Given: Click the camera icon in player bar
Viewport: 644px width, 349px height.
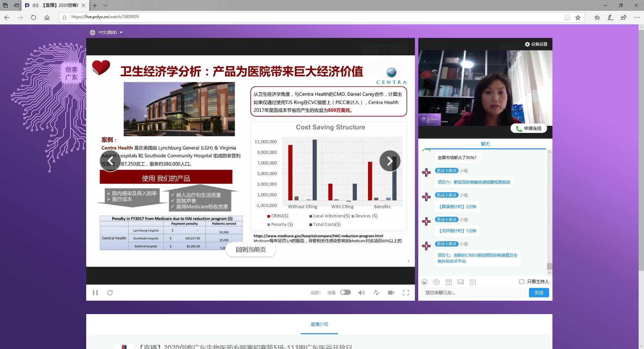Looking at the screenshot, I should (391, 293).
